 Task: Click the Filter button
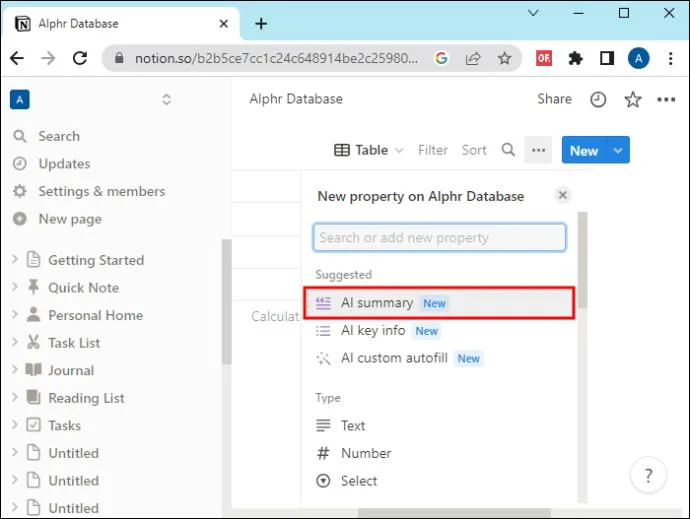(433, 150)
